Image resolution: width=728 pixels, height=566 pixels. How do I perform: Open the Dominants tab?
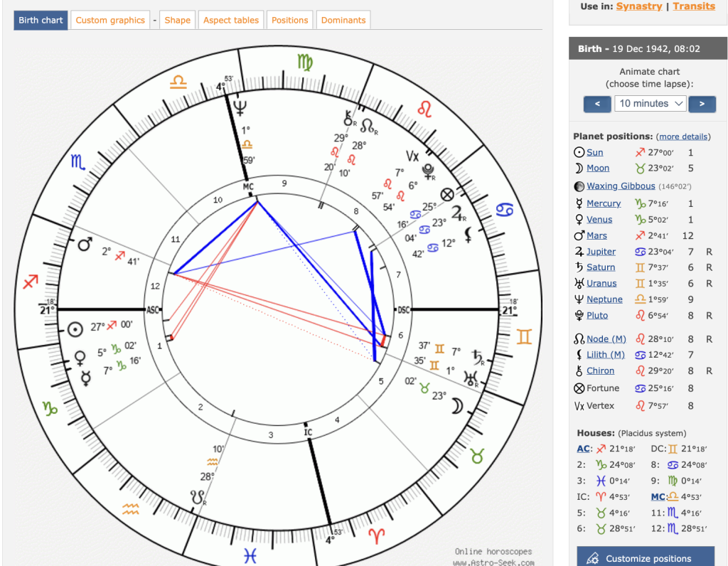[x=343, y=20]
